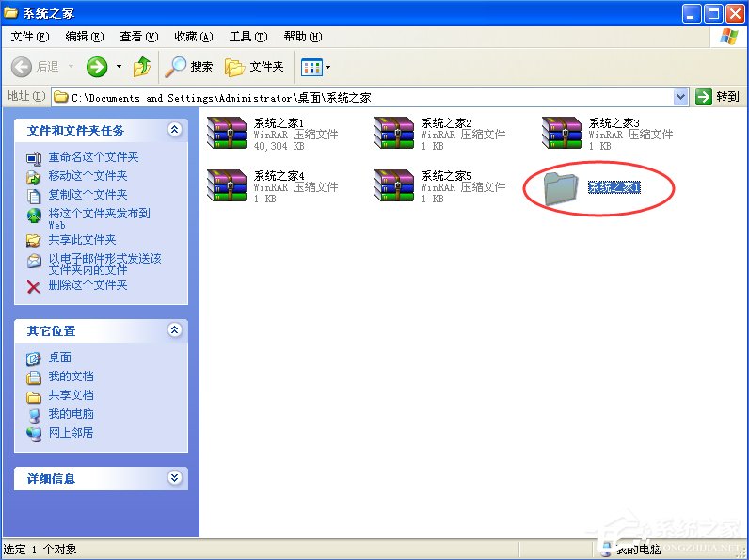Click the 网上邻居 link text
Viewport: 749px width, 560px height.
[x=71, y=432]
